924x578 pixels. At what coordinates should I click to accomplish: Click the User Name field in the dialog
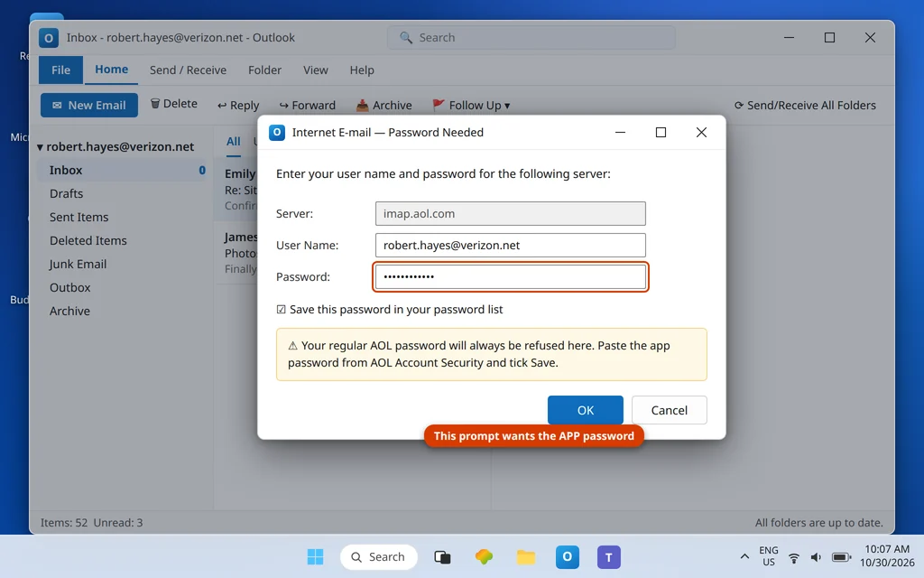[x=511, y=246]
